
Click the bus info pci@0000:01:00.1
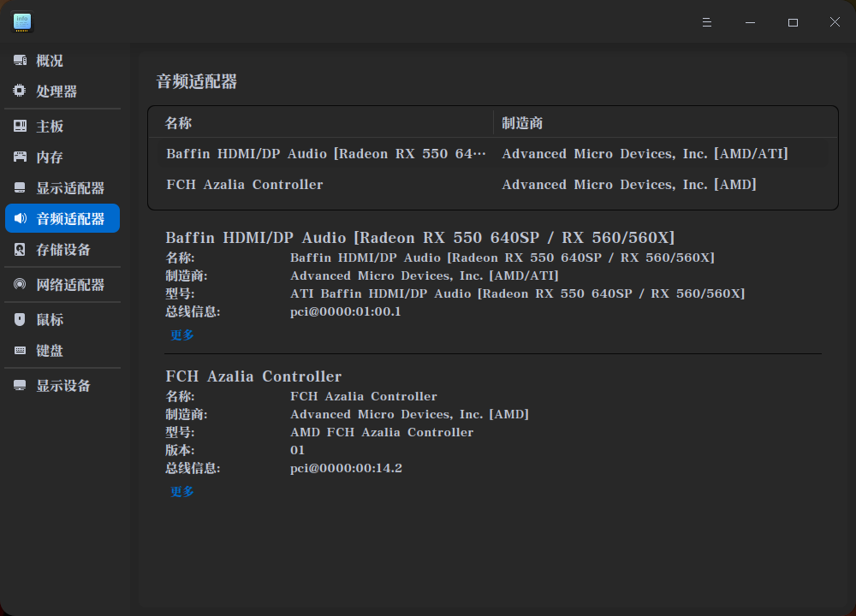[x=346, y=311]
